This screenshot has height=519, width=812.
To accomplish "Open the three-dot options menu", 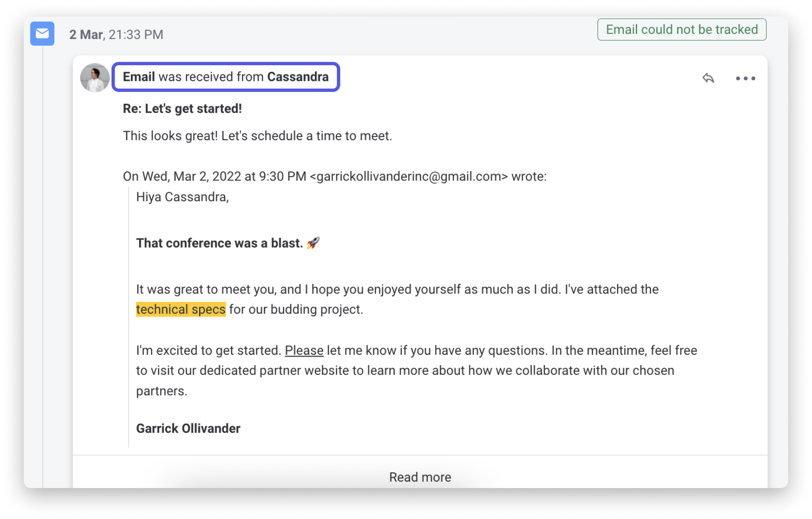I will pyautogui.click(x=745, y=79).
